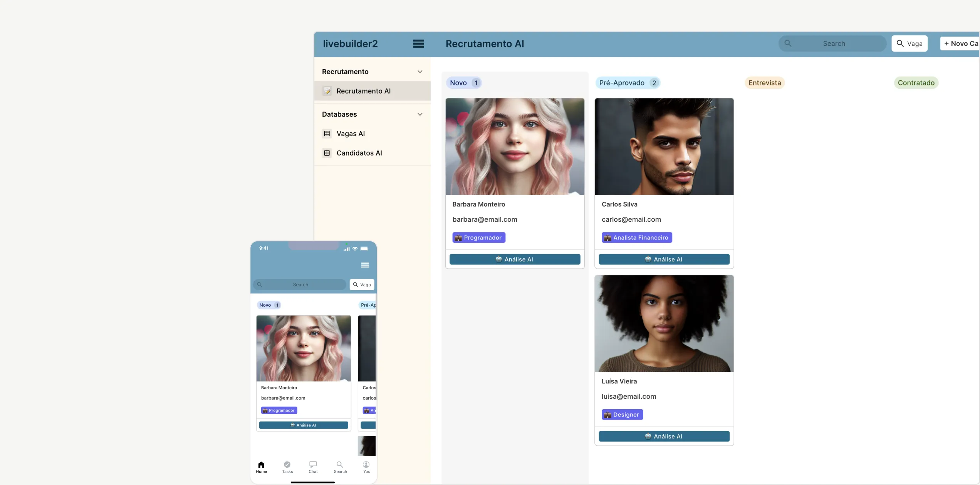This screenshot has height=485, width=980.
Task: Click the name Carlos Silva
Action: pos(619,204)
